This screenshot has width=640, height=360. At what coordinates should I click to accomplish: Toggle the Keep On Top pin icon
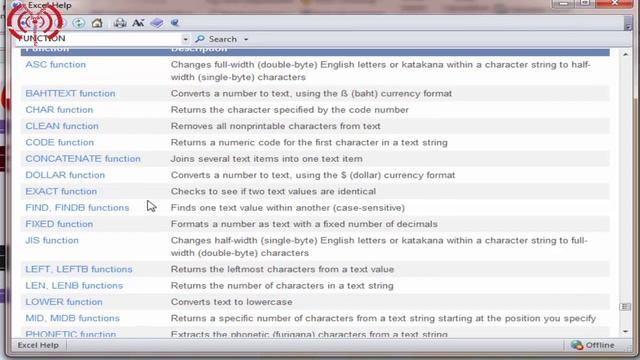pos(175,23)
